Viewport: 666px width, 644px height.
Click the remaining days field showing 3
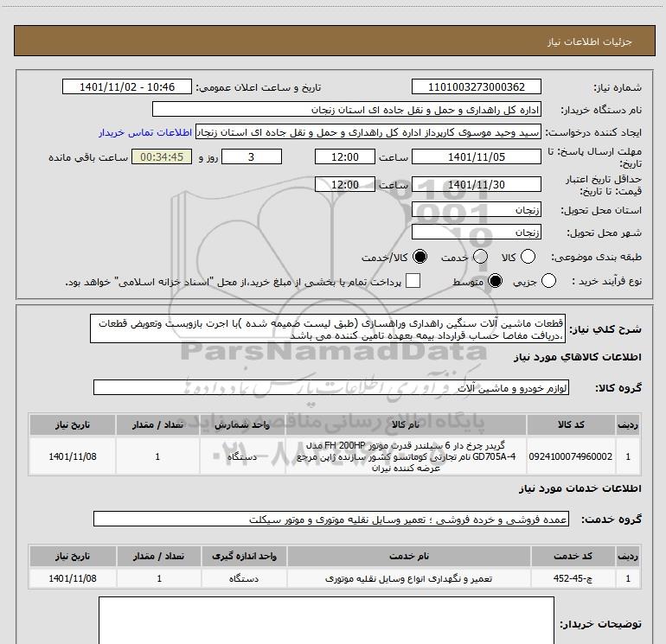252,157
